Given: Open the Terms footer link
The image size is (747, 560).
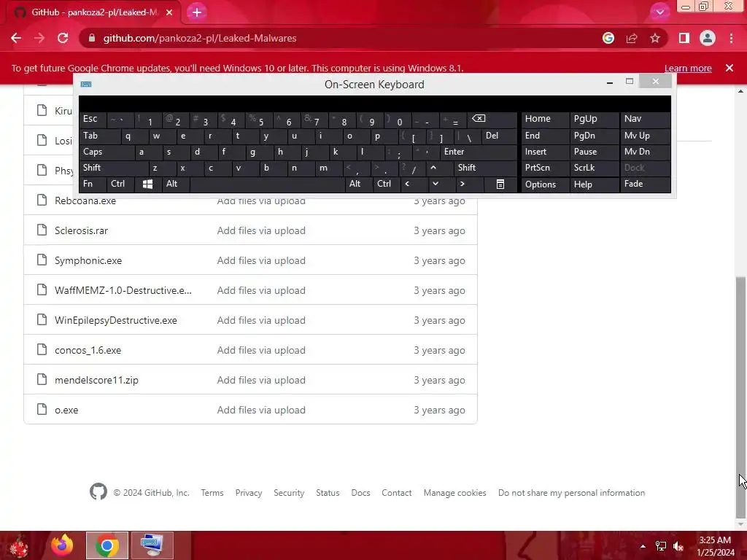Looking at the screenshot, I should coord(212,493).
